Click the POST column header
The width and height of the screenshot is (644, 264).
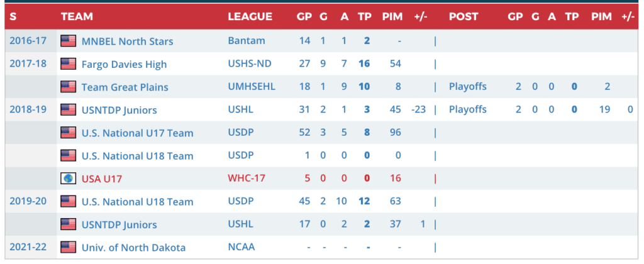[464, 17]
